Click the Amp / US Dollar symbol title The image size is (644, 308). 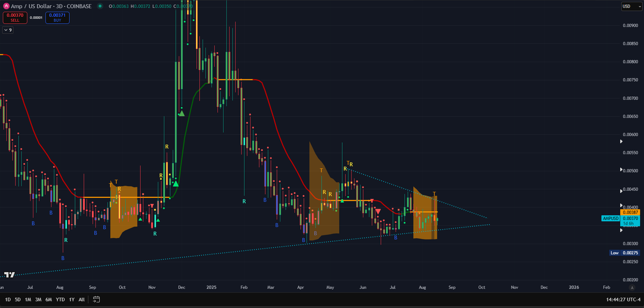coord(31,6)
